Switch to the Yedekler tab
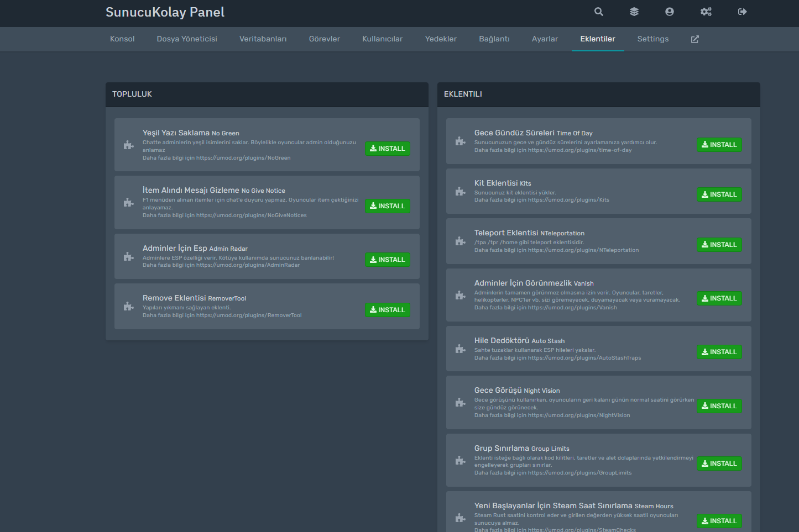799x532 pixels. (441, 39)
